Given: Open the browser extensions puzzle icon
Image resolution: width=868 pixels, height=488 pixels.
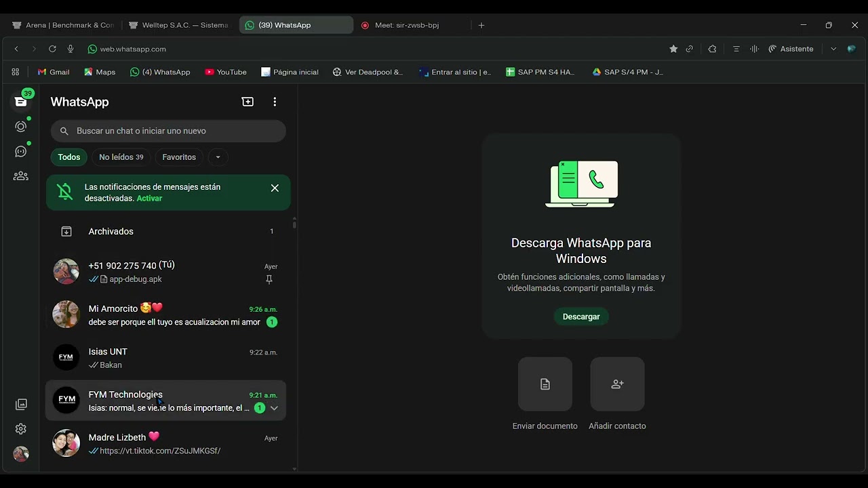Looking at the screenshot, I should 712,49.
